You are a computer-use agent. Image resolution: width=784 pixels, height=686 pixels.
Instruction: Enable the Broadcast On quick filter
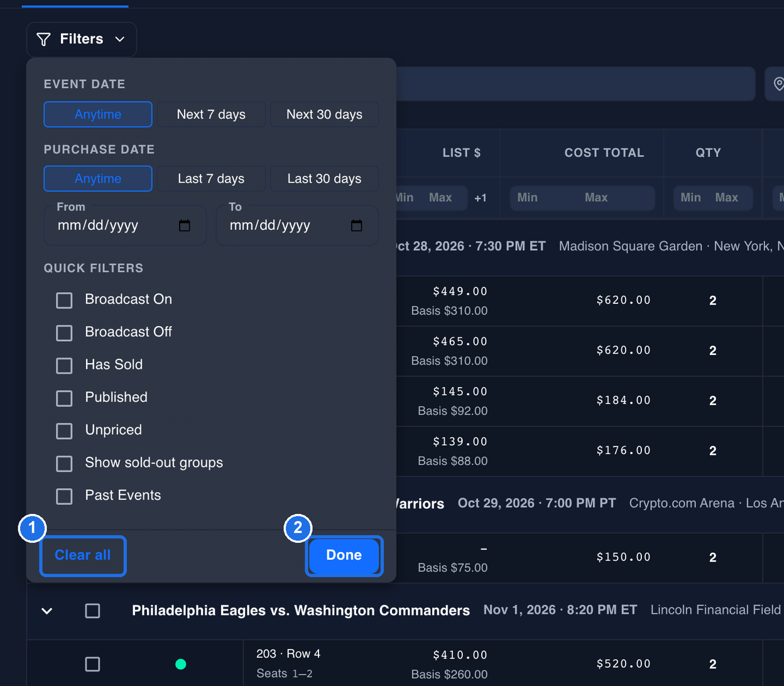tap(64, 300)
